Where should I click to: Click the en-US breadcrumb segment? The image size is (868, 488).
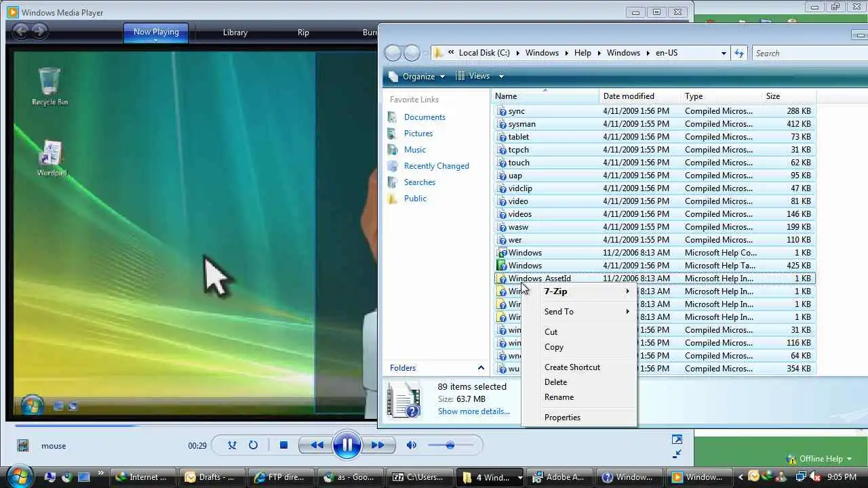[x=667, y=53]
